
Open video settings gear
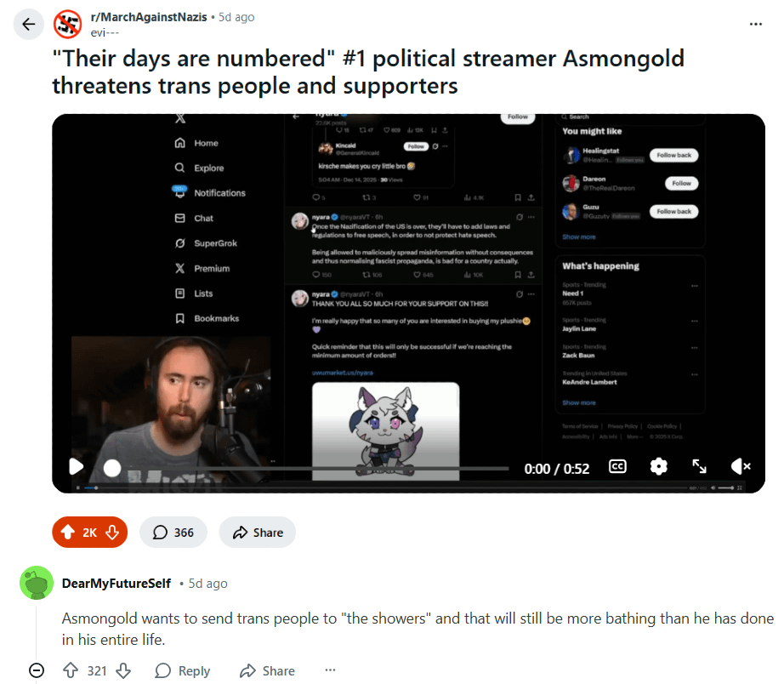point(658,467)
